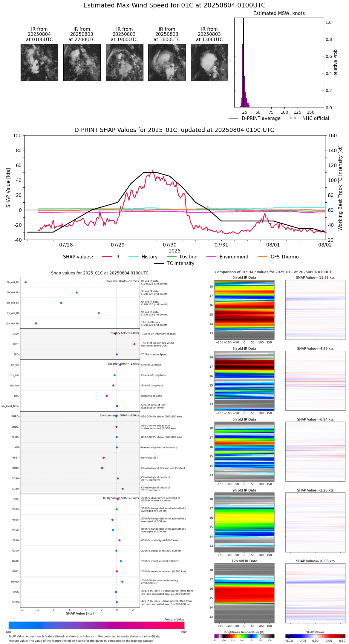This screenshot has height=644, width=349.
Task: Click the 0h_old_IR SHAP data point
Action: point(26,282)
